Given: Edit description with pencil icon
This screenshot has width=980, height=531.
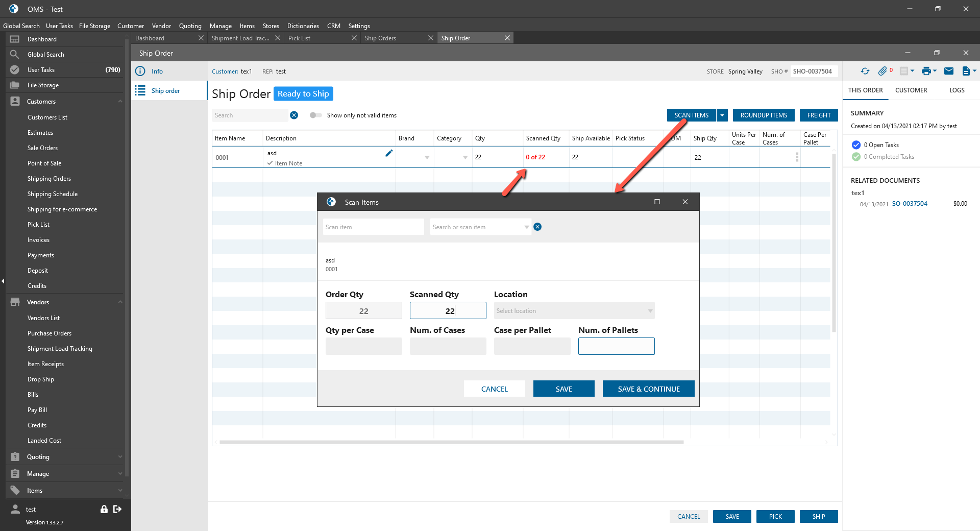Looking at the screenshot, I should [389, 153].
